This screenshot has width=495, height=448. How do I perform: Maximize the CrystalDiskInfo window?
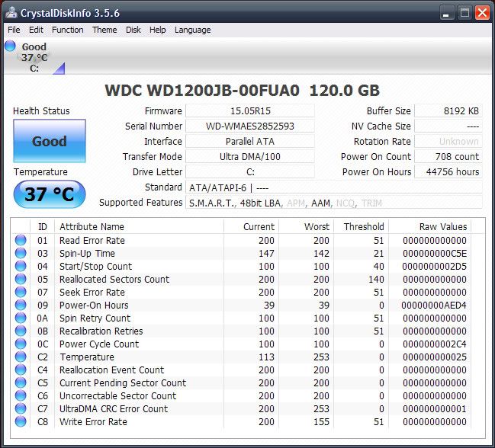pos(464,13)
